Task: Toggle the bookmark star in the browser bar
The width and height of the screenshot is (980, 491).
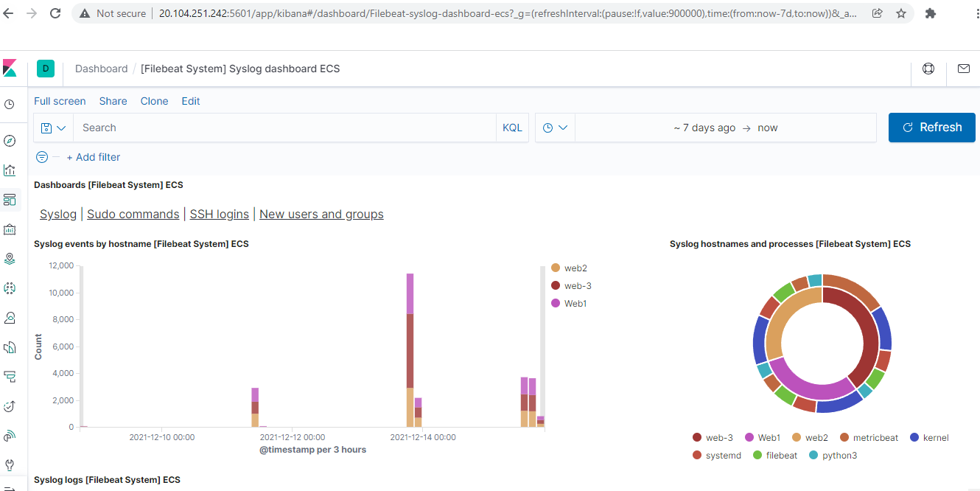Action: (900, 13)
